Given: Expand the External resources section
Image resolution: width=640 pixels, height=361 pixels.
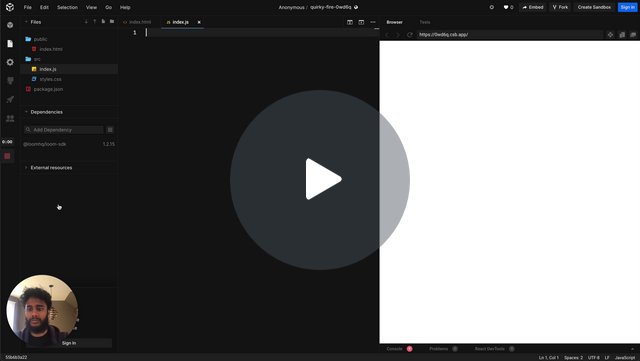Looking at the screenshot, I should tap(26, 168).
